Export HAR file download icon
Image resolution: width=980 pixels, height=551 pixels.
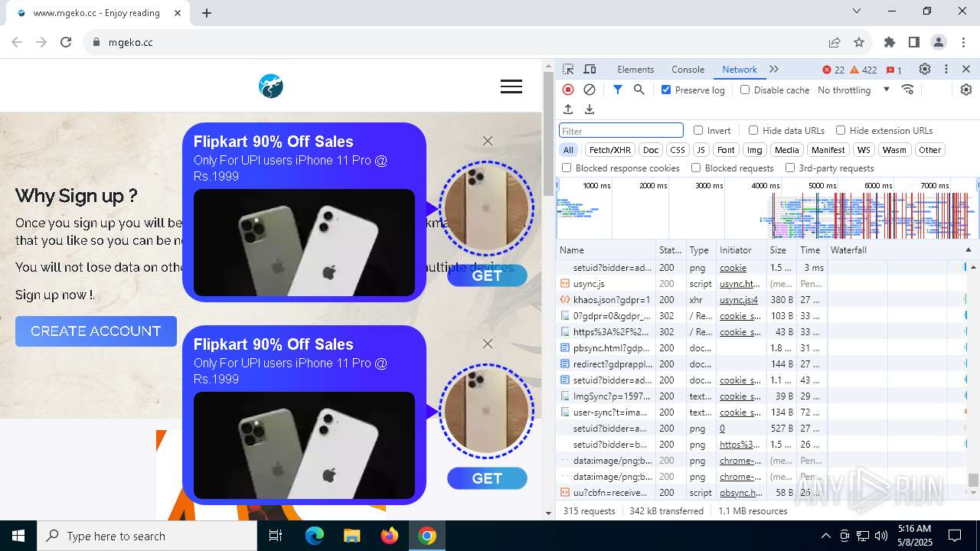coord(590,109)
